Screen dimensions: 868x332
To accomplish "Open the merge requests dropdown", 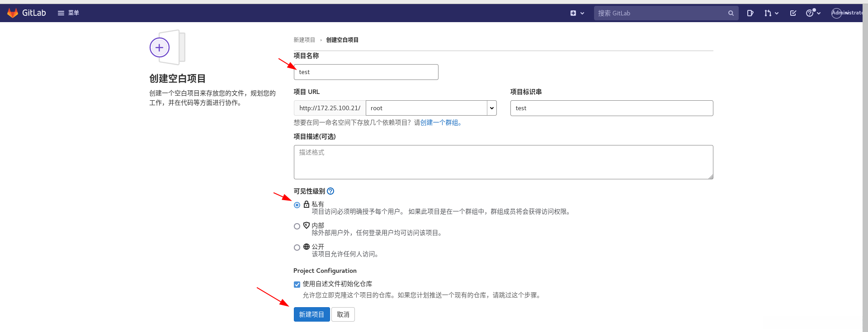I will coord(771,13).
